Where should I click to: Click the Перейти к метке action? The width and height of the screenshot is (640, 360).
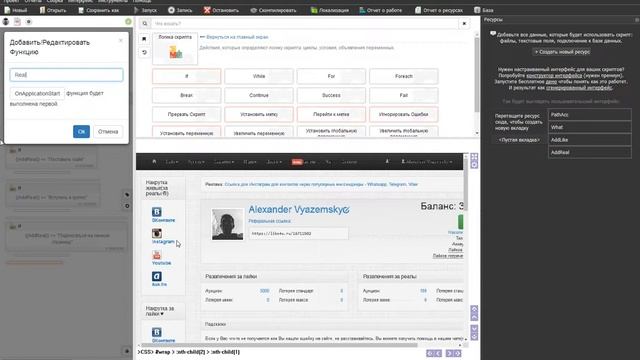(331, 114)
